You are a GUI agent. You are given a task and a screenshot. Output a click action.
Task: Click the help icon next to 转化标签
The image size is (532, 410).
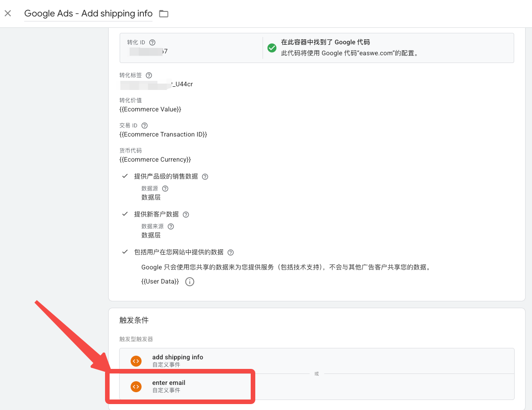pyautogui.click(x=149, y=75)
